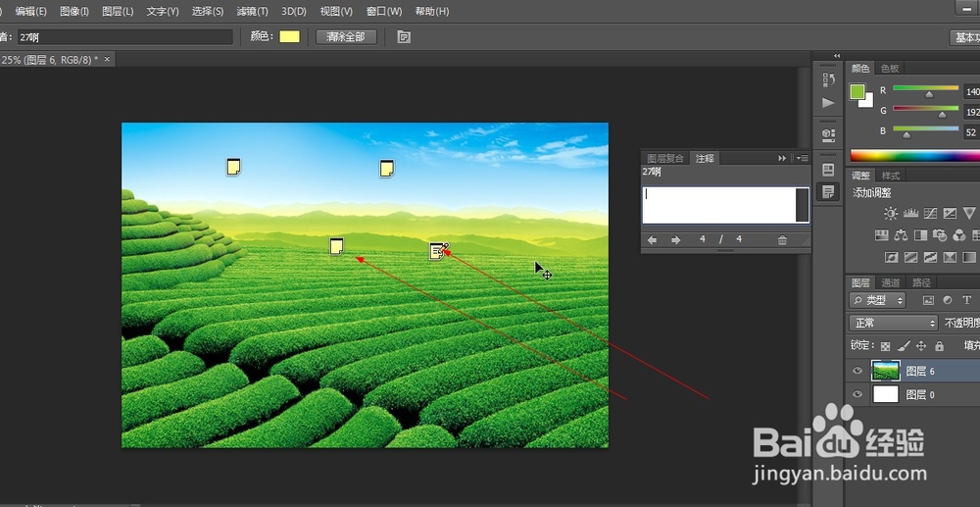Click the 清除全部 button
This screenshot has height=507, width=980.
coord(346,37)
